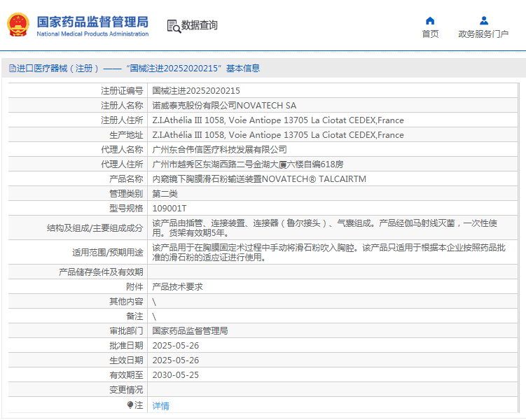Click the 代理人住所 label
The width and height of the screenshot is (526, 420).
coord(122,164)
